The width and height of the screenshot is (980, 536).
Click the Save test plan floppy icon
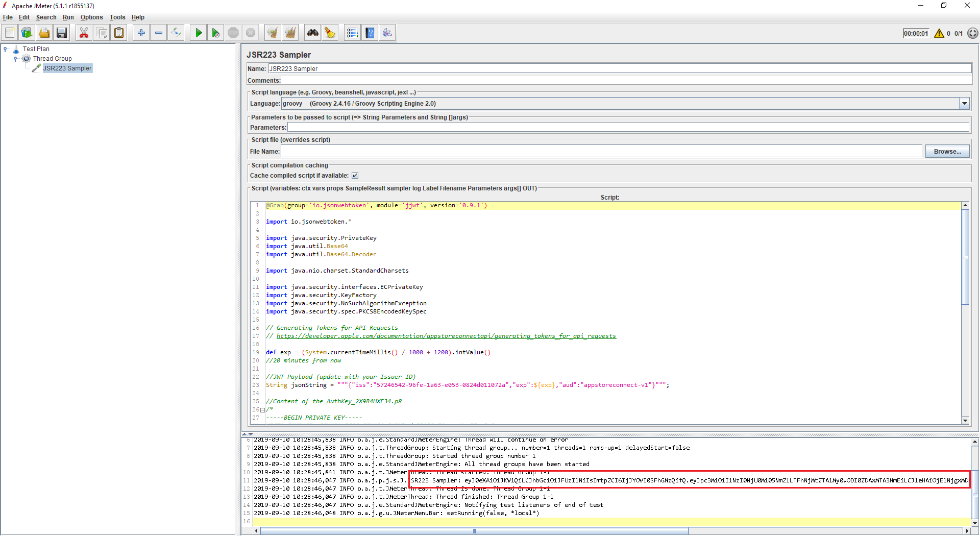click(62, 33)
